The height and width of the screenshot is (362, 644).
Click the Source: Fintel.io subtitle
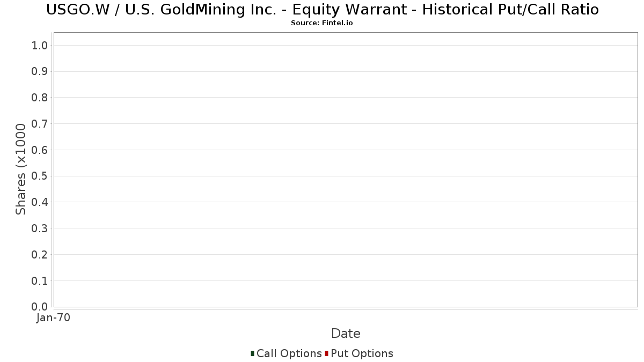[322, 23]
